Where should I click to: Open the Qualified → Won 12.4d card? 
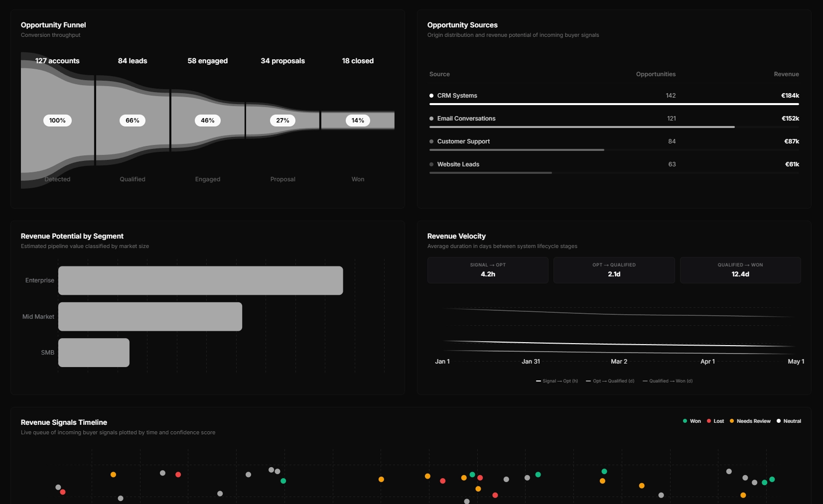tap(740, 270)
